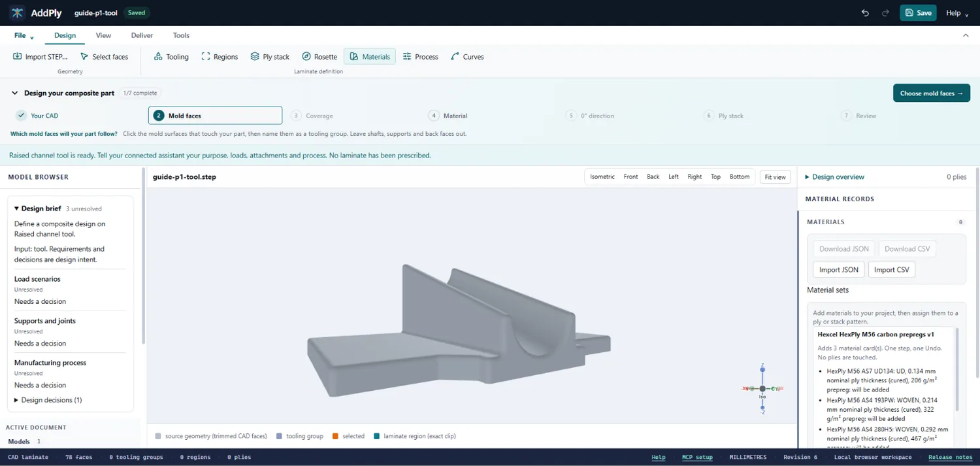980x466 pixels.
Task: Expand Design decisions (1)
Action: point(48,400)
